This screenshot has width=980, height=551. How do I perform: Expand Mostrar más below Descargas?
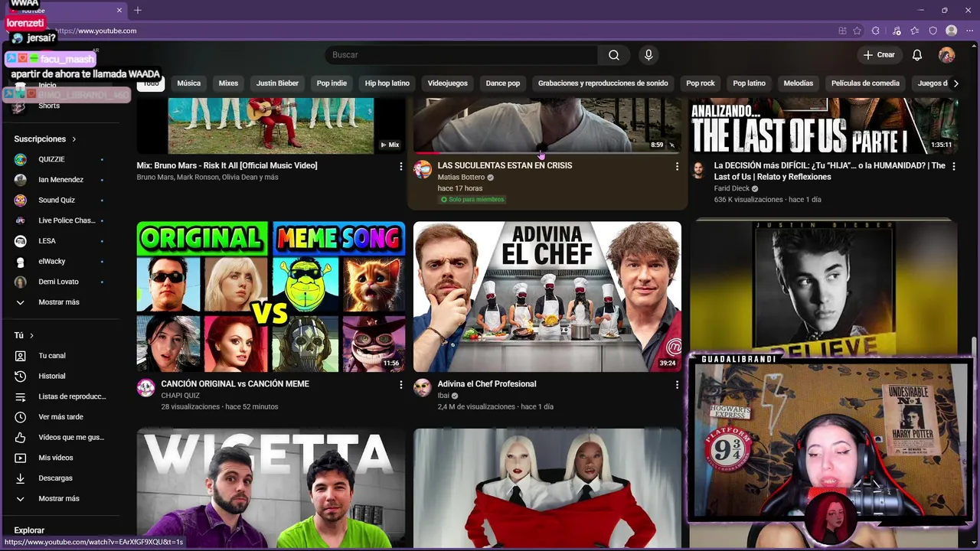pos(60,499)
